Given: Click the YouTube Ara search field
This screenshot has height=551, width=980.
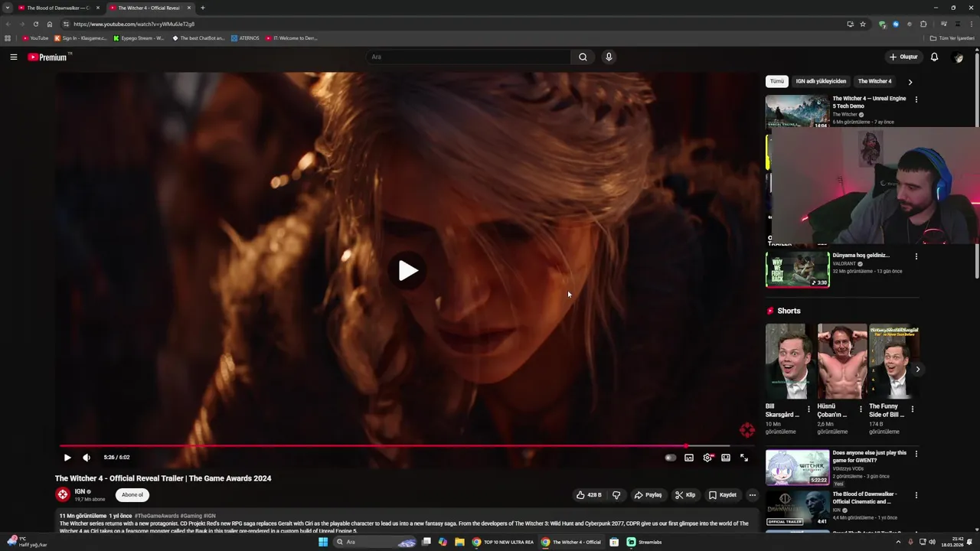Looking at the screenshot, I should 469,57.
